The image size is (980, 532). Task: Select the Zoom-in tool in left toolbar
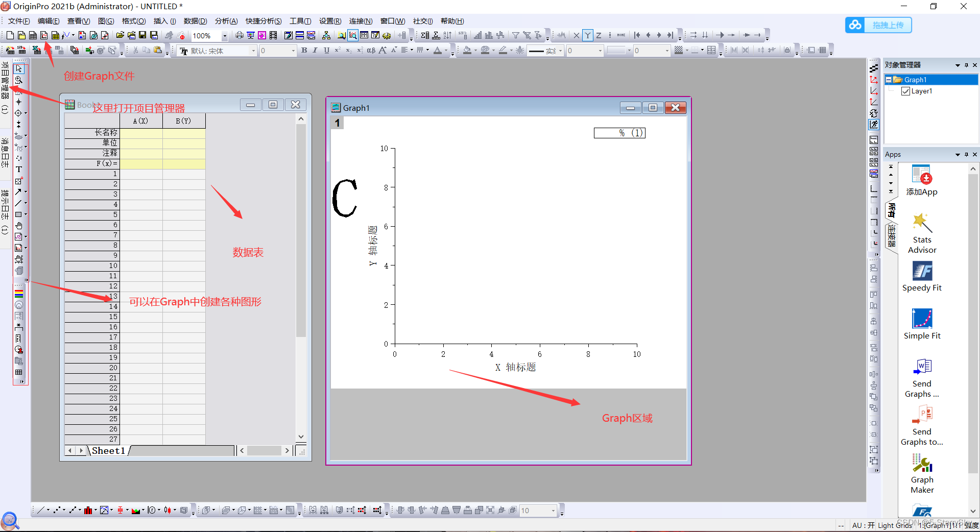point(19,80)
